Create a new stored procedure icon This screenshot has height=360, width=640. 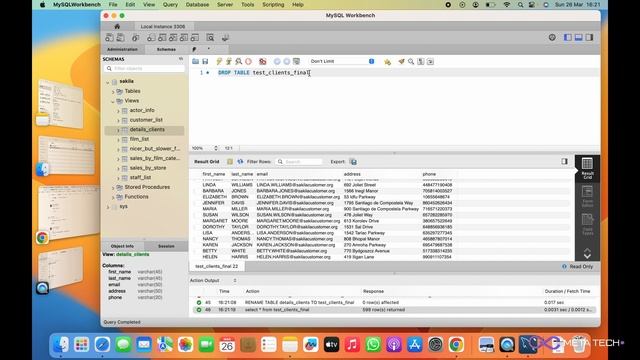click(x=184, y=38)
